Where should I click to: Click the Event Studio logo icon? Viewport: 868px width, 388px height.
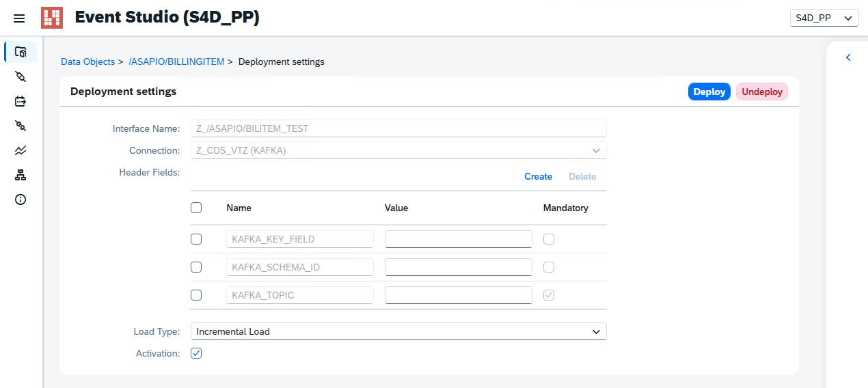(52, 18)
